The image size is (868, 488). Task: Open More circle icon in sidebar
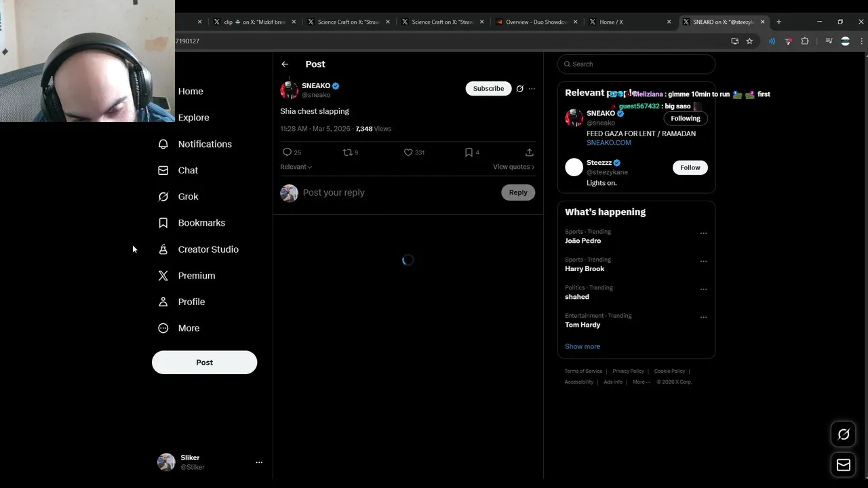click(163, 328)
